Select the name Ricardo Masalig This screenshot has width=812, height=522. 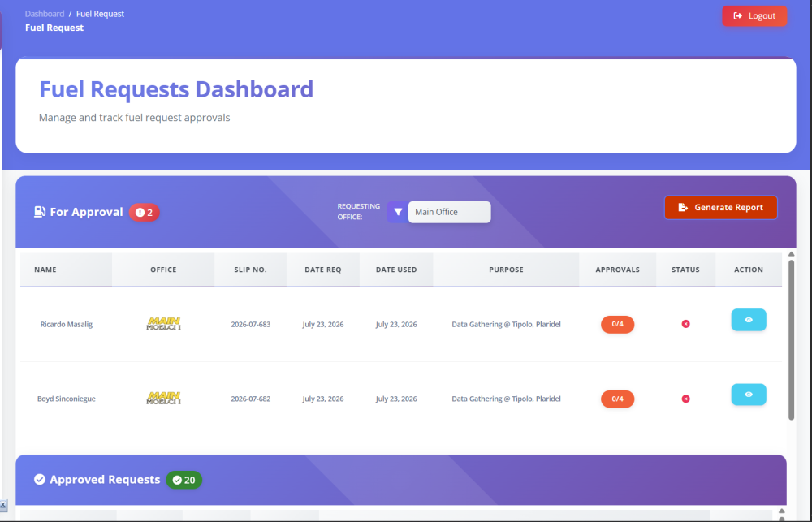coord(67,325)
